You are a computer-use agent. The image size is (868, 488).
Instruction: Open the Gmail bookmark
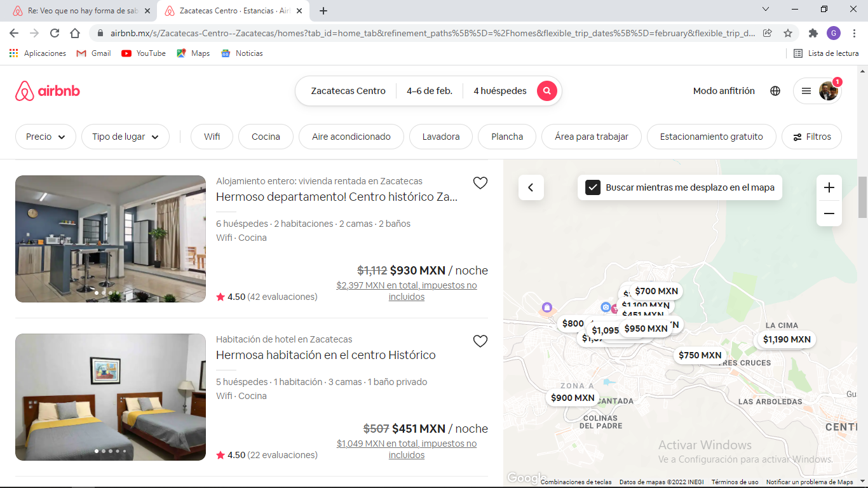94,53
